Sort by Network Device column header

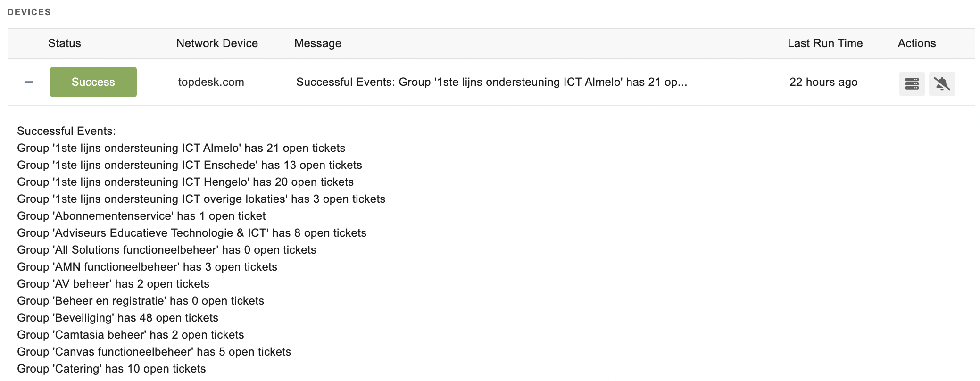pyautogui.click(x=217, y=43)
